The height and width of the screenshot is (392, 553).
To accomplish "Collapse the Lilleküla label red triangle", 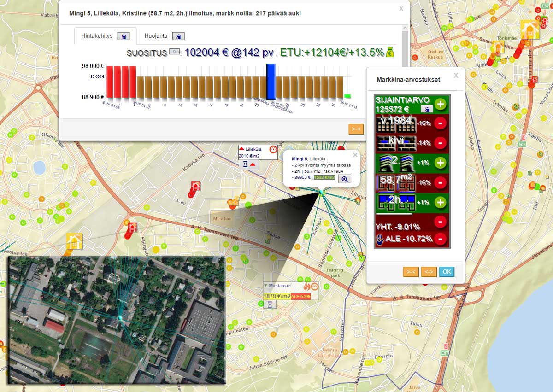I will [x=242, y=149].
